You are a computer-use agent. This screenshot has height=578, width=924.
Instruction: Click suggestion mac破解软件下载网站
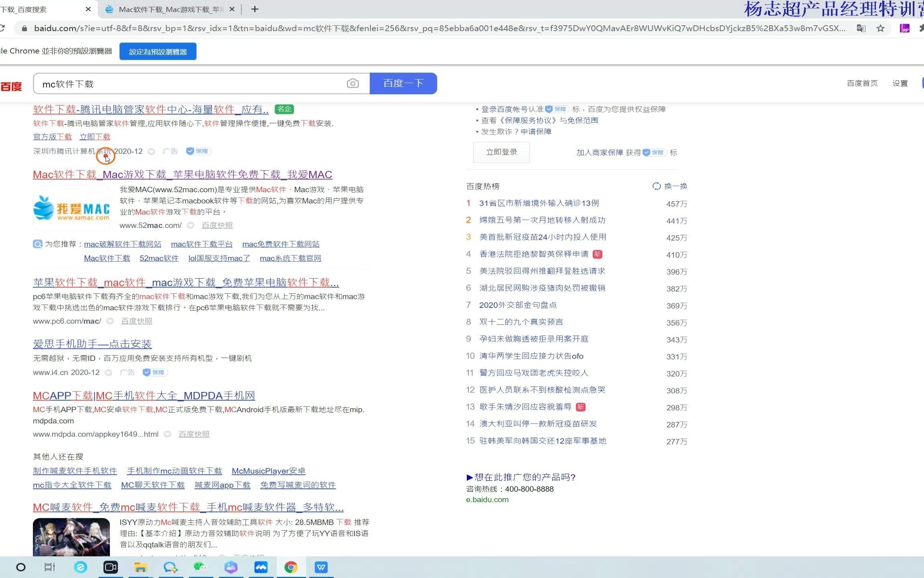click(x=122, y=244)
